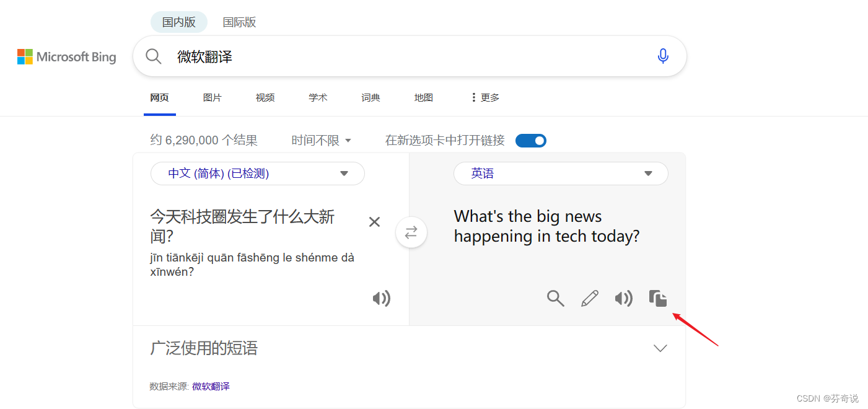
Task: Expand the 广泛使用的短语 section
Action: pos(409,348)
